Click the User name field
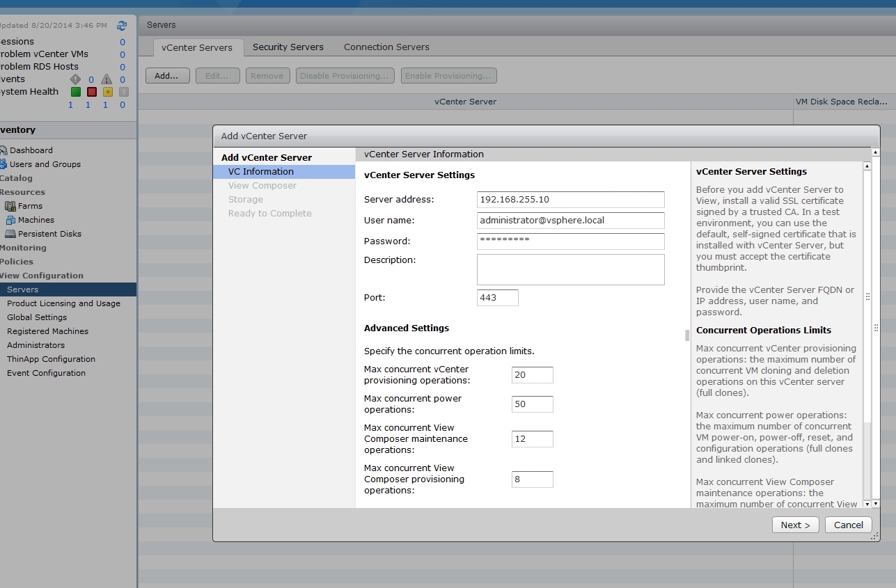The height and width of the screenshot is (588, 896). 570,221
